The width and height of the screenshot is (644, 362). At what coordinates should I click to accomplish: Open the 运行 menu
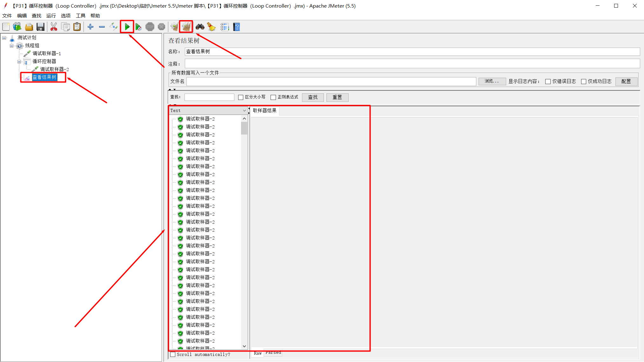[51, 15]
